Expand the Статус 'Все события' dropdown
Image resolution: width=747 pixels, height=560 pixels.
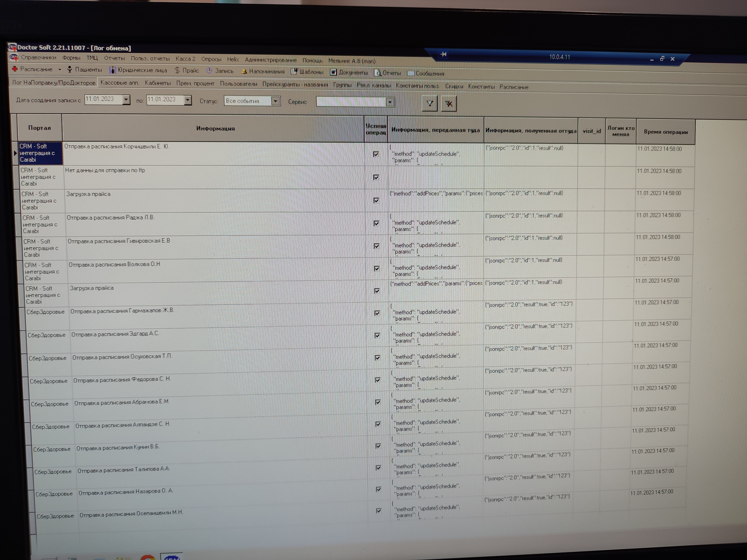[x=276, y=101]
